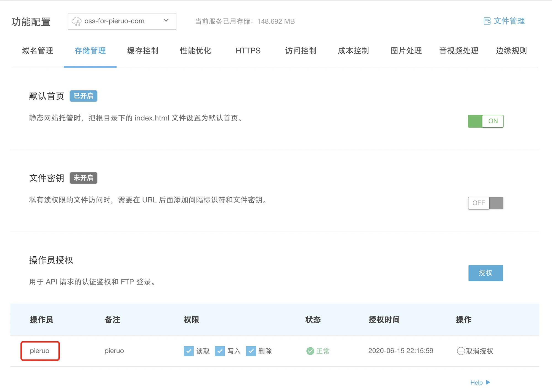The height and width of the screenshot is (392, 552).
Task: Click the pieruo remark cell
Action: tap(114, 351)
